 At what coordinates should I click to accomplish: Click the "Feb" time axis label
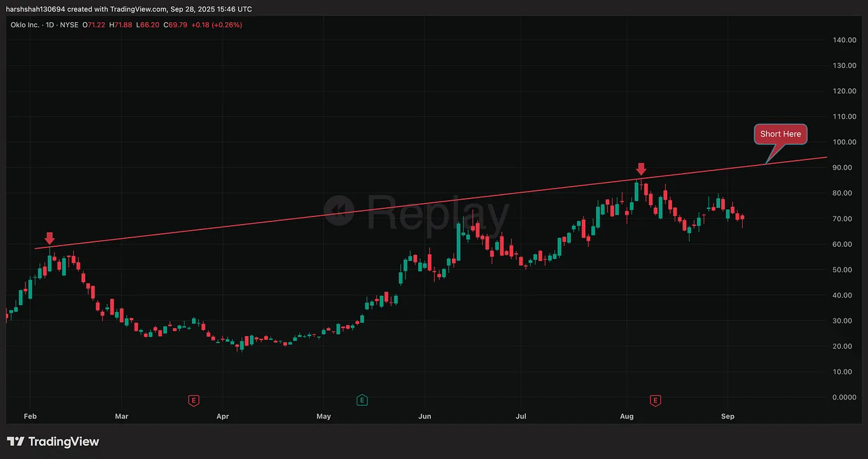click(30, 416)
